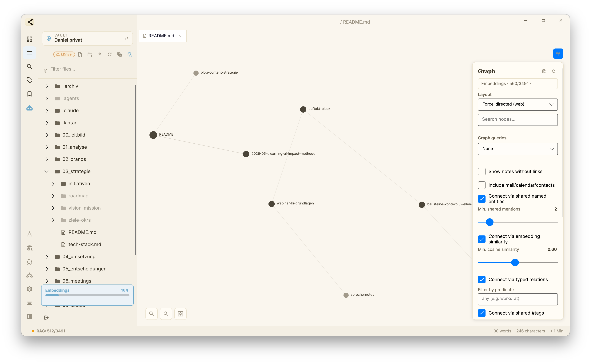Open the blue robot assistant icon
591x364 pixels.
(x=29, y=108)
